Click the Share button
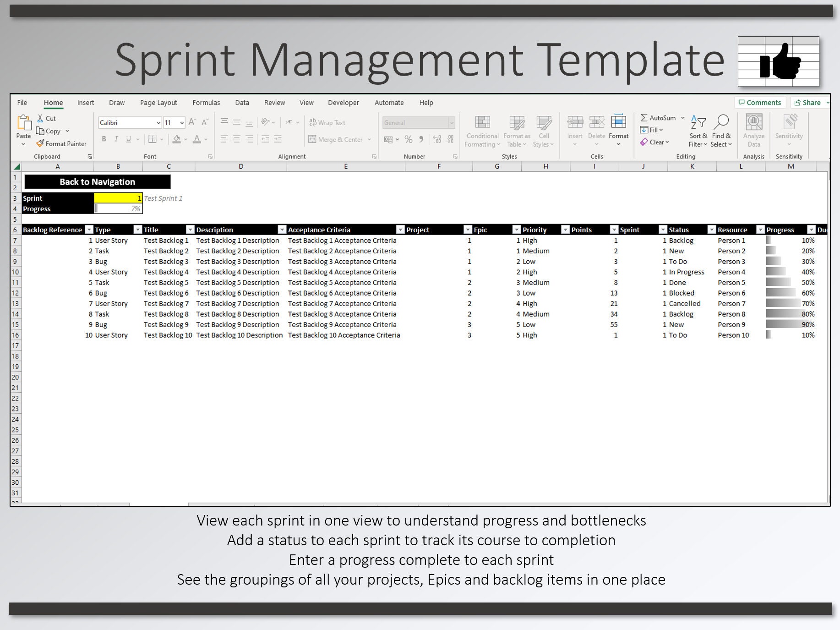This screenshot has width=840, height=630. (x=807, y=103)
